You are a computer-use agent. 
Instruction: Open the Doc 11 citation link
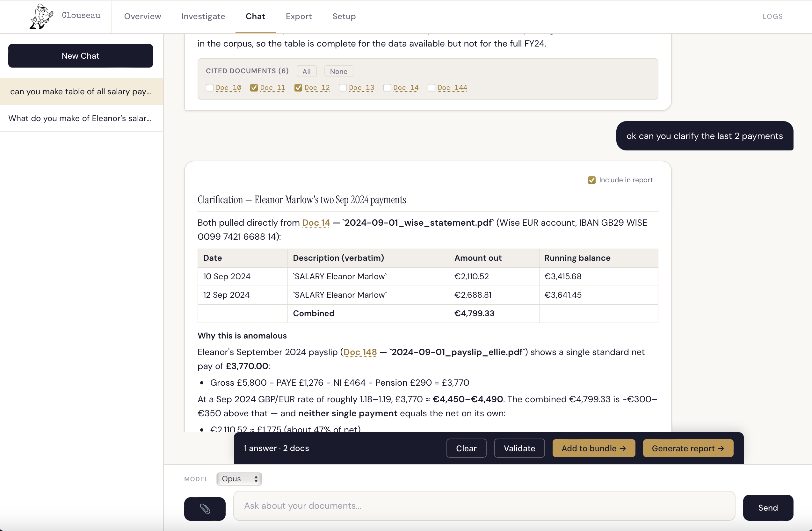click(x=272, y=88)
